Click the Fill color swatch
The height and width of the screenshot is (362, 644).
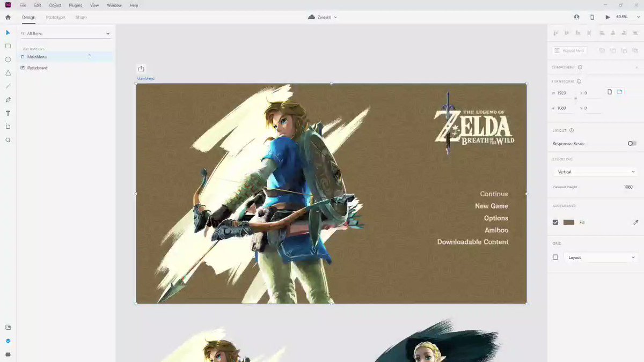(569, 222)
